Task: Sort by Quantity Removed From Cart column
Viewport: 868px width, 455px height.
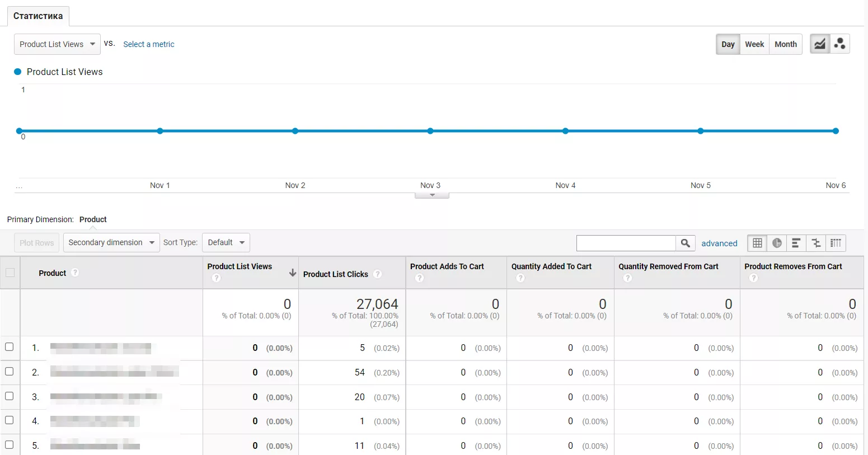Action: 668,266
